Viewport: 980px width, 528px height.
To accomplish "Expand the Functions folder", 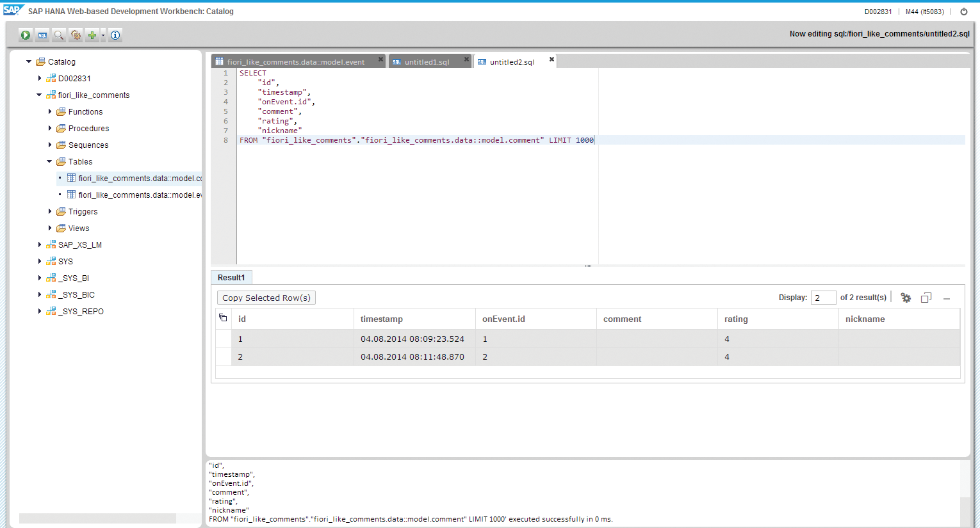I will pyautogui.click(x=49, y=111).
